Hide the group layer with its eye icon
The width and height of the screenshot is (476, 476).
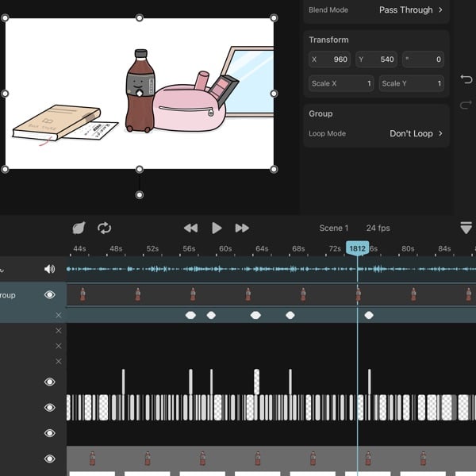coord(50,295)
